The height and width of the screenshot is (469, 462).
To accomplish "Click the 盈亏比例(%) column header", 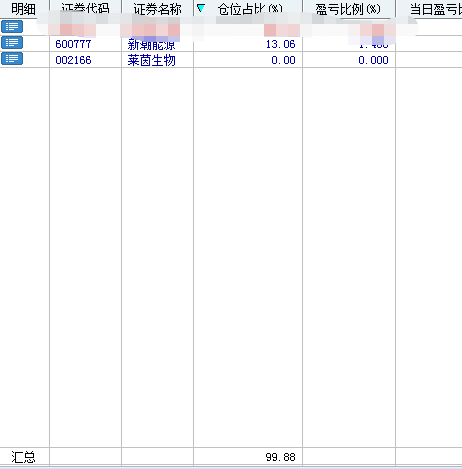I will coord(349,9).
